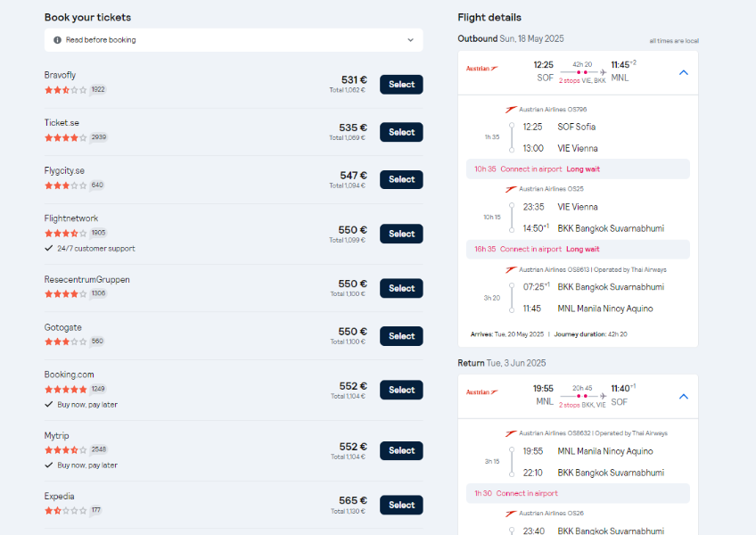Click the Total 1,130 € price for Expedia

pyautogui.click(x=348, y=511)
